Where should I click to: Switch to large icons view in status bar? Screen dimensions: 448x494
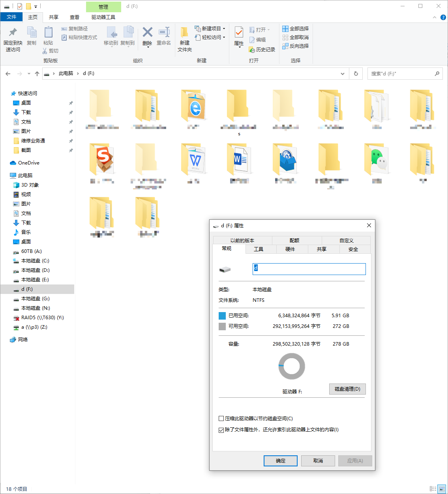442,489
